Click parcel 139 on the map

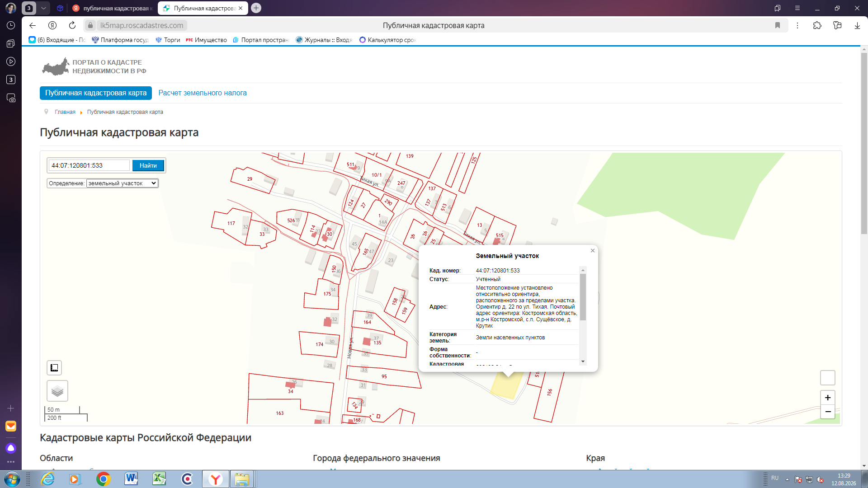click(x=410, y=156)
